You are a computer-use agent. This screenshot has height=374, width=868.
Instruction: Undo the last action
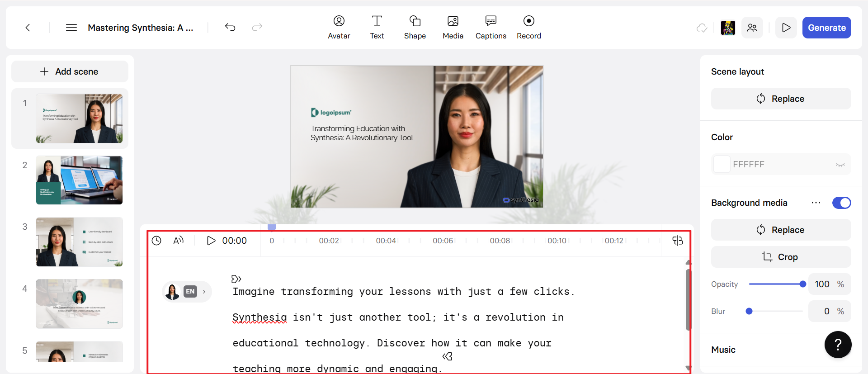click(230, 28)
